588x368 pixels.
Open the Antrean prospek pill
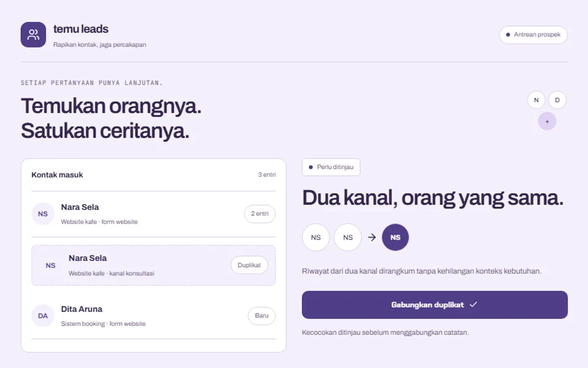pyautogui.click(x=533, y=35)
